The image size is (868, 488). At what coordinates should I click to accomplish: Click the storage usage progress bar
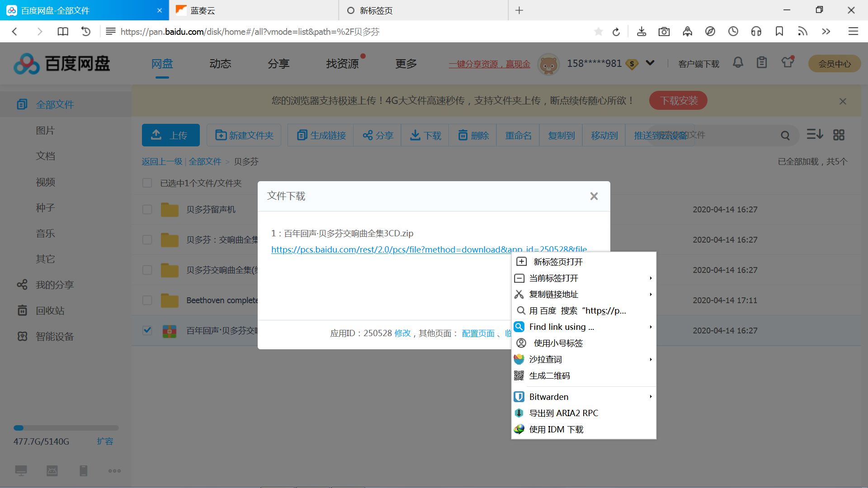(x=66, y=428)
